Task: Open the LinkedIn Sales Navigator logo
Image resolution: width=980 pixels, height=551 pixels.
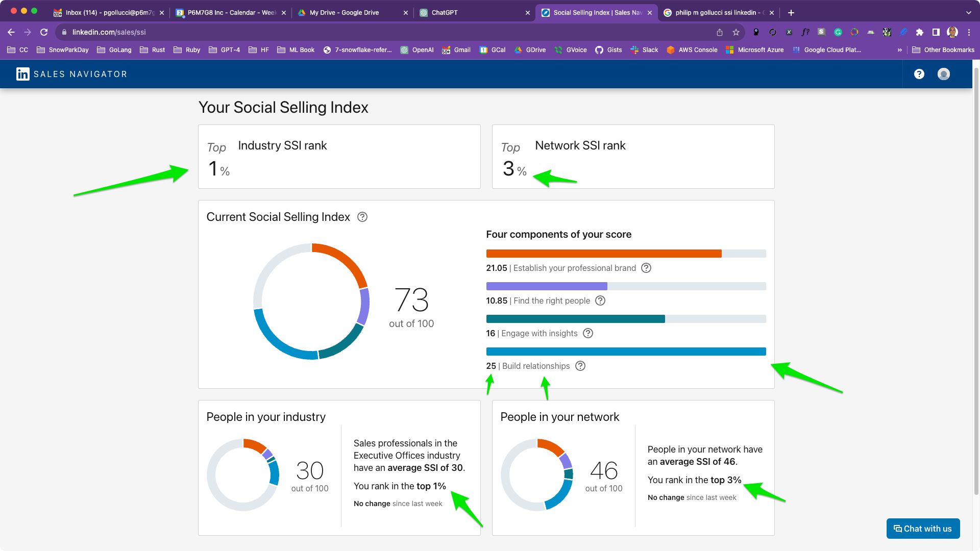Action: tap(71, 74)
